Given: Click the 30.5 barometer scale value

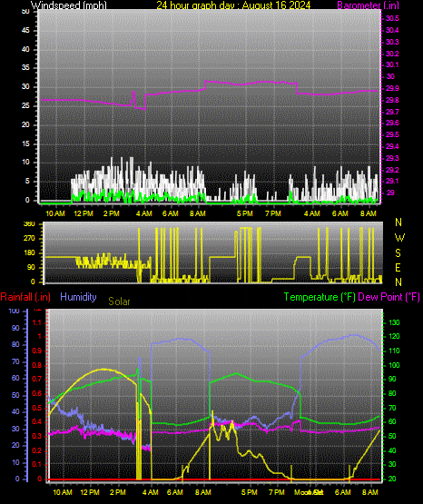Looking at the screenshot, I should (x=392, y=18).
